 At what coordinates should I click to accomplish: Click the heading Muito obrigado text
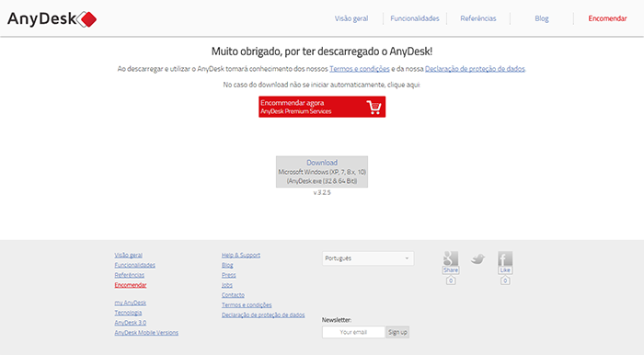(x=322, y=52)
